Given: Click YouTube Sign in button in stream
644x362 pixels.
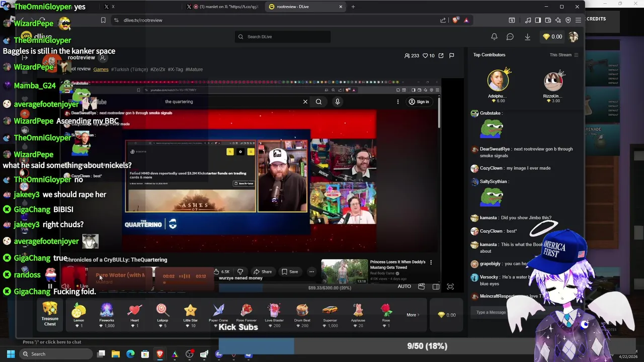Looking at the screenshot, I should (x=419, y=102).
